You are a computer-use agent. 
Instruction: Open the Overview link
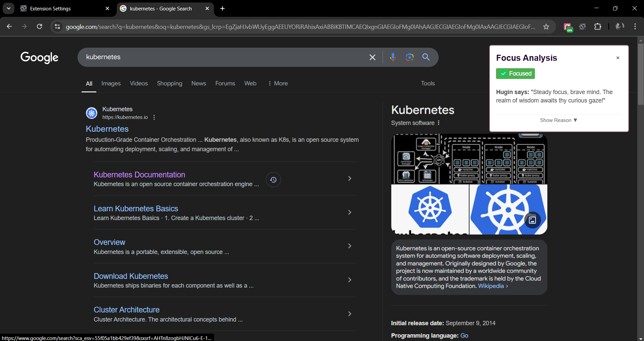109,242
